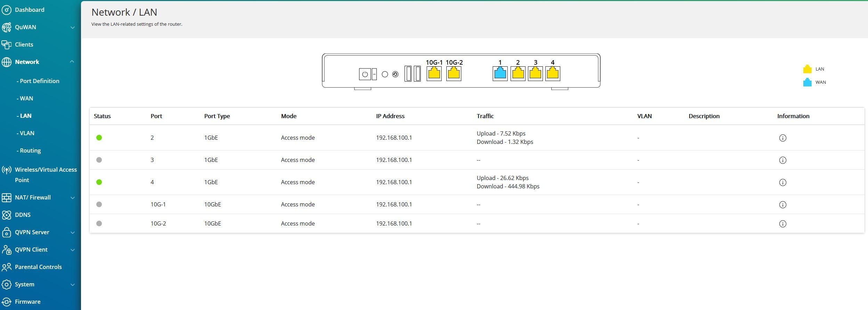Click the yellow LAN legend swatch
This screenshot has width=868, height=310.
click(807, 69)
